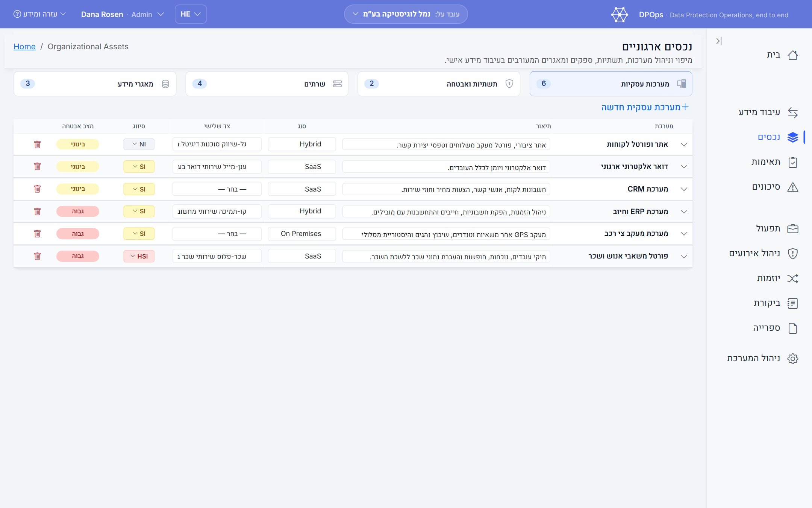Open the organization switcher נמל לוגיסטיקה בע"מ
This screenshot has width=812, height=508.
click(406, 14)
